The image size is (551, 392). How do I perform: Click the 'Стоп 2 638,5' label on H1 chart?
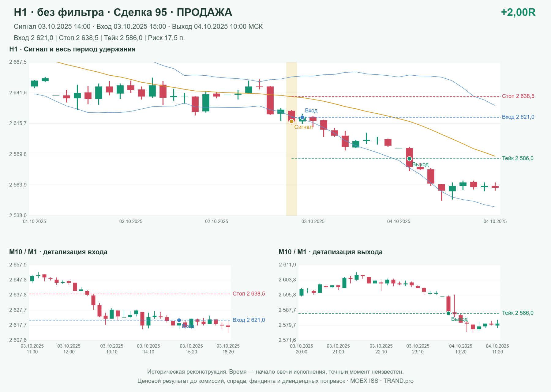point(518,96)
